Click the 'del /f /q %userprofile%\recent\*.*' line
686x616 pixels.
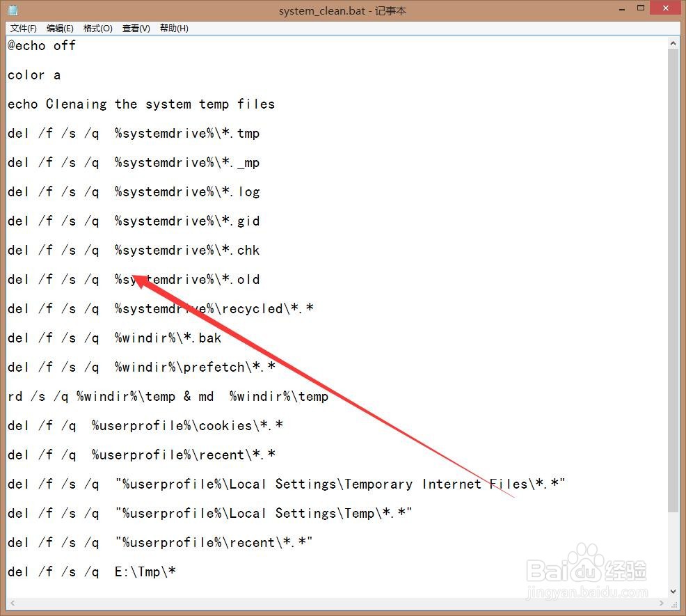point(141,455)
